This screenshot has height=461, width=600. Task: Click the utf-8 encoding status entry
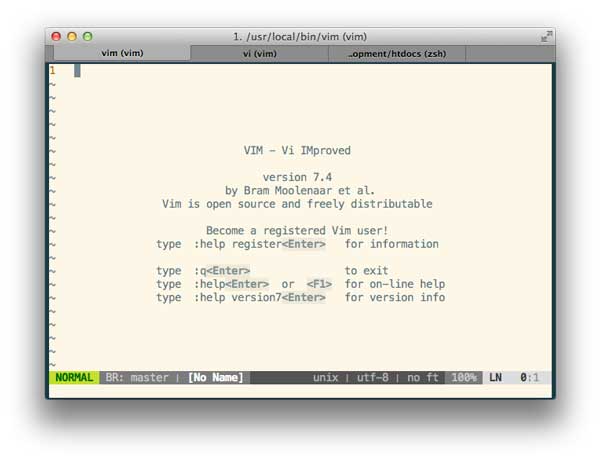tap(373, 378)
